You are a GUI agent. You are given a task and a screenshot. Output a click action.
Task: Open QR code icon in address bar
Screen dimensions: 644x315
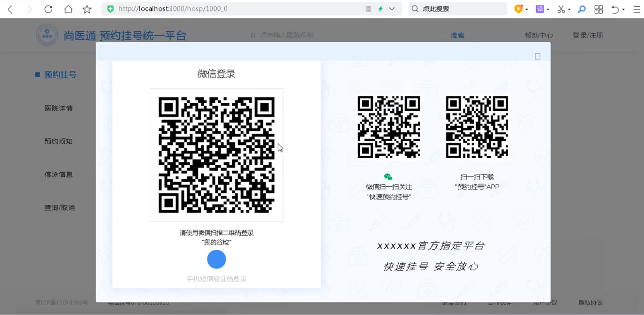(368, 9)
